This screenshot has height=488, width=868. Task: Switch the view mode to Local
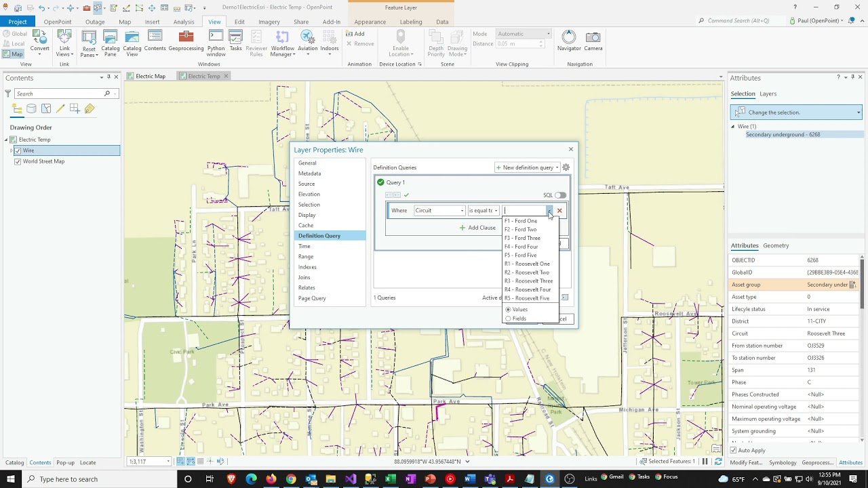point(14,44)
